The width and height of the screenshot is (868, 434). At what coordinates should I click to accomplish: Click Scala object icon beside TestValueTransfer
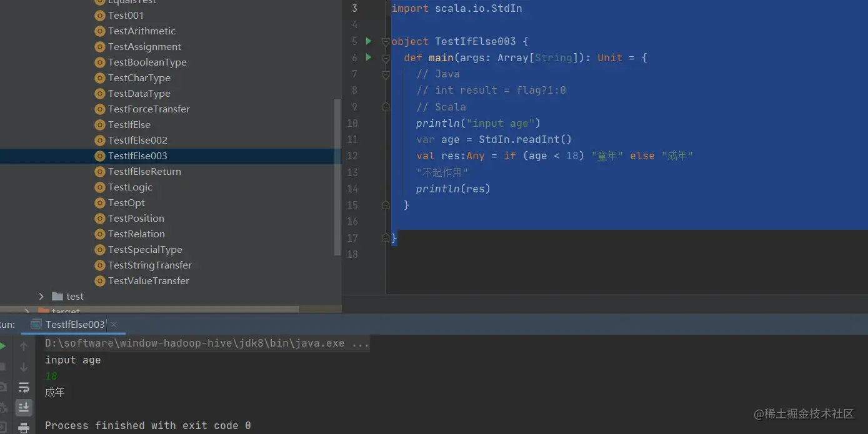coord(99,281)
